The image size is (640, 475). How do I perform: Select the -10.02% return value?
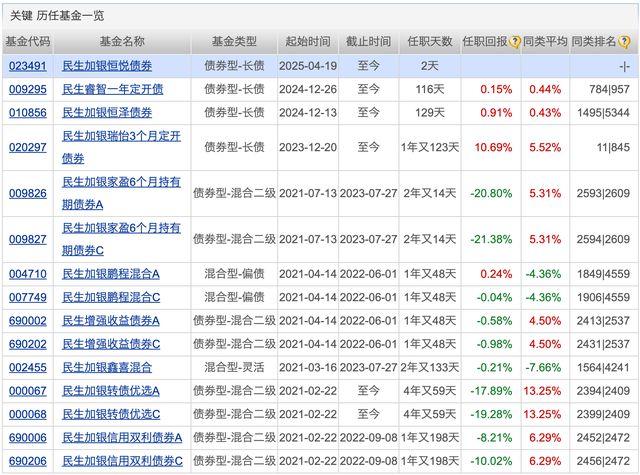tap(491, 462)
